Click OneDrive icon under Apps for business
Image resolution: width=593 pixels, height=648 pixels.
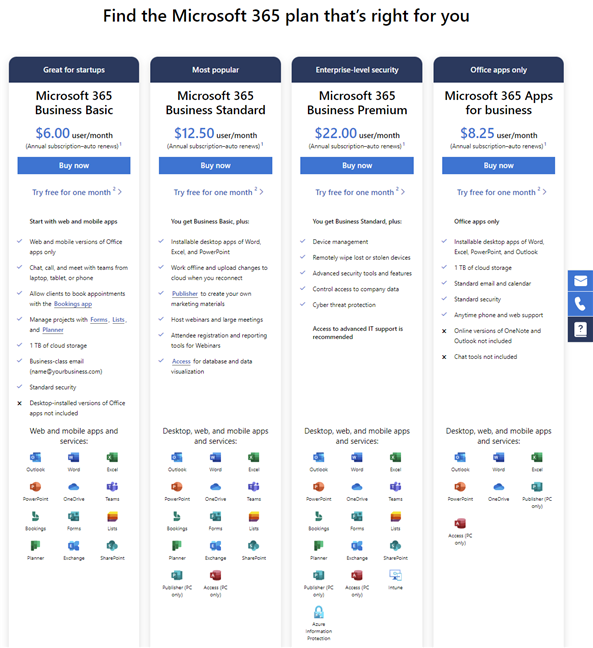[x=498, y=486]
